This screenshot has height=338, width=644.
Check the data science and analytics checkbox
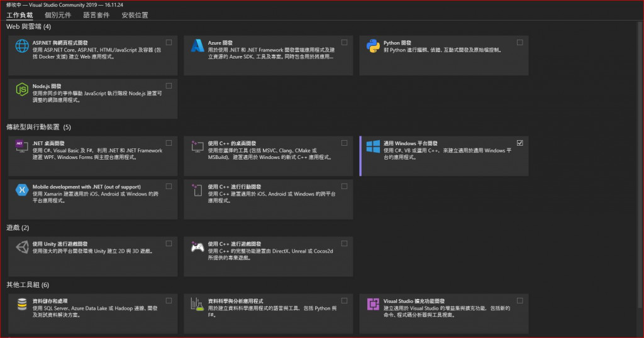click(x=344, y=301)
